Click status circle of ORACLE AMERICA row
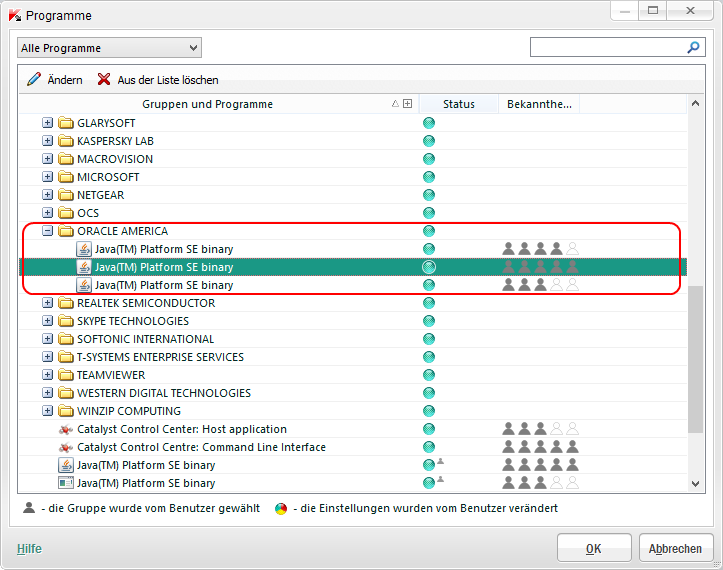 429,231
